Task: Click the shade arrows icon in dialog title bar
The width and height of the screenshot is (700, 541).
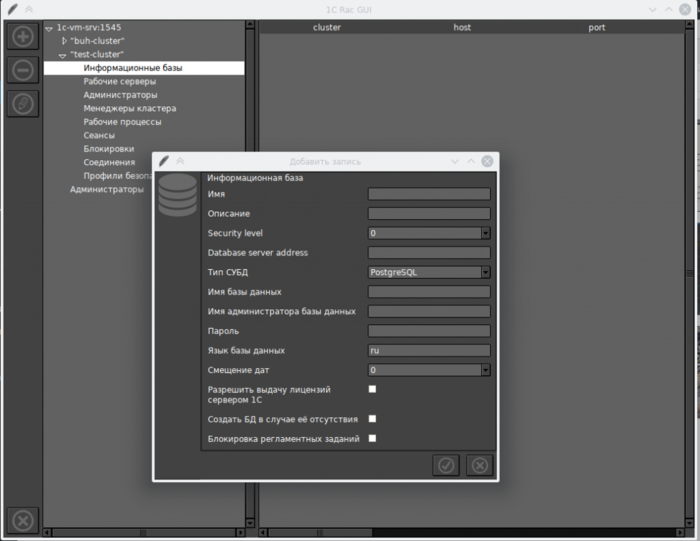Action: click(180, 161)
